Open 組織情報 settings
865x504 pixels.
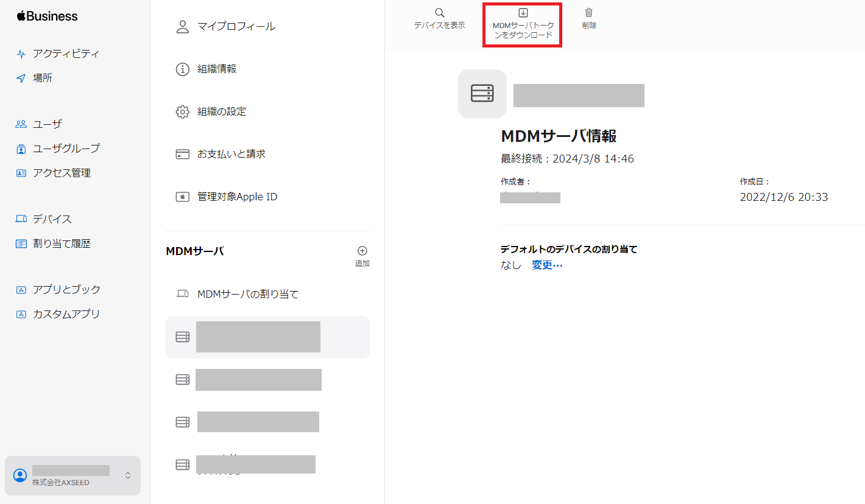pos(217,69)
